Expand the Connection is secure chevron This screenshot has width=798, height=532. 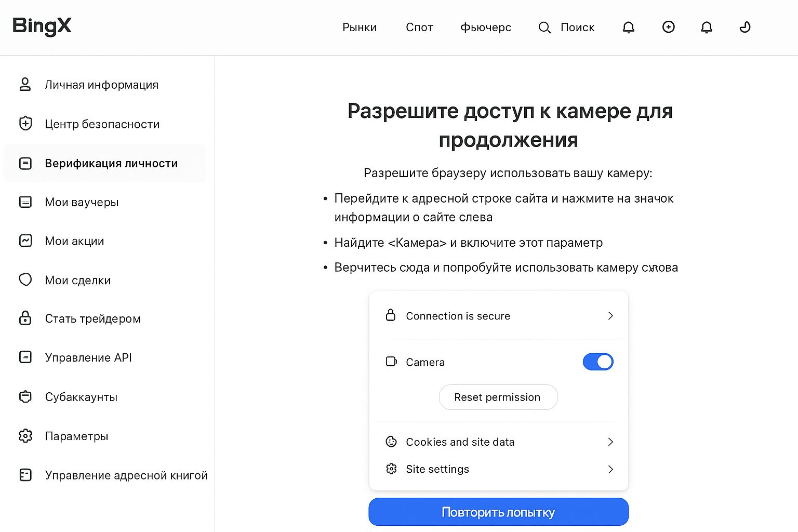click(610, 316)
